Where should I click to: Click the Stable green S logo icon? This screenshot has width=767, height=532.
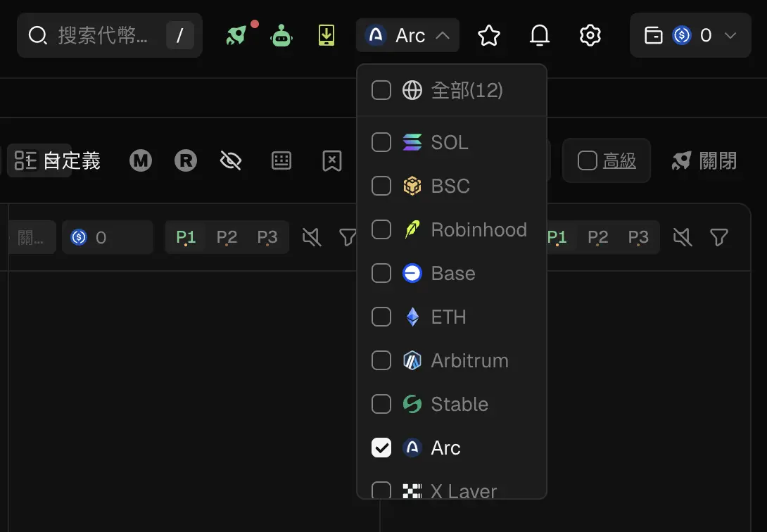point(412,404)
